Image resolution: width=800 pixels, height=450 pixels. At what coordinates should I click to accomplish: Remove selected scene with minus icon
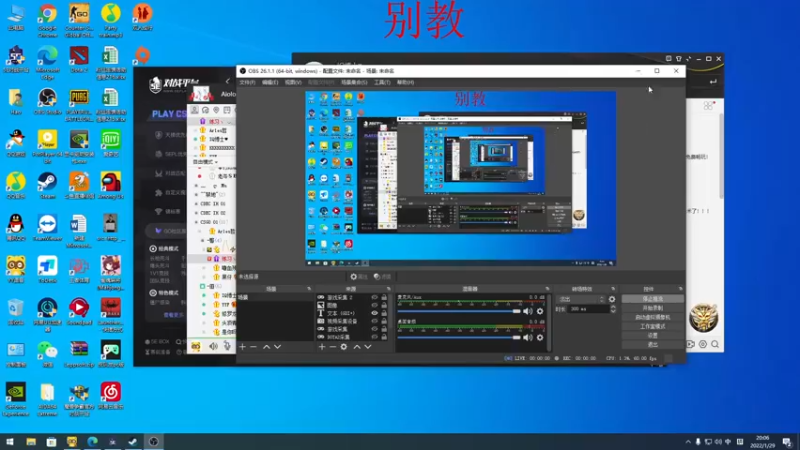pos(254,347)
